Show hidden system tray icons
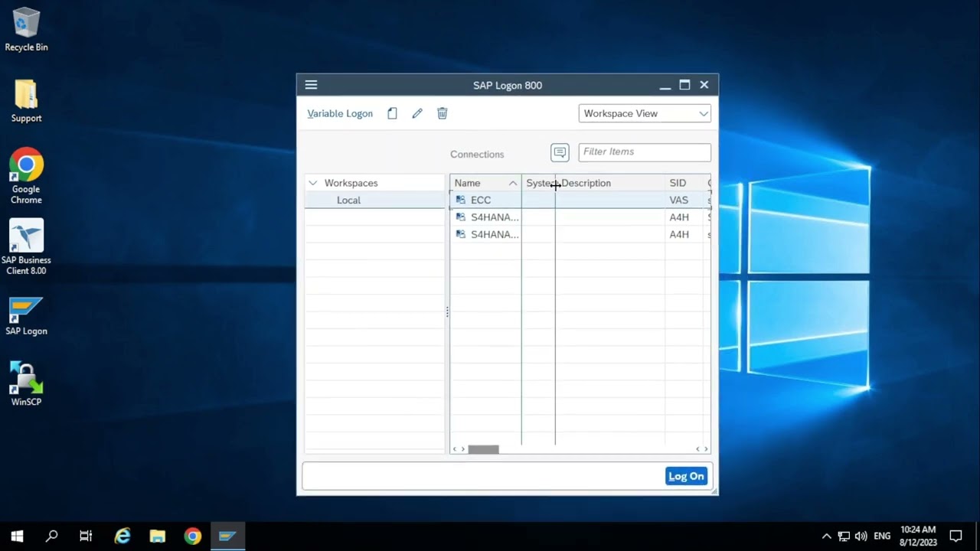The height and width of the screenshot is (551, 980). pos(826,536)
